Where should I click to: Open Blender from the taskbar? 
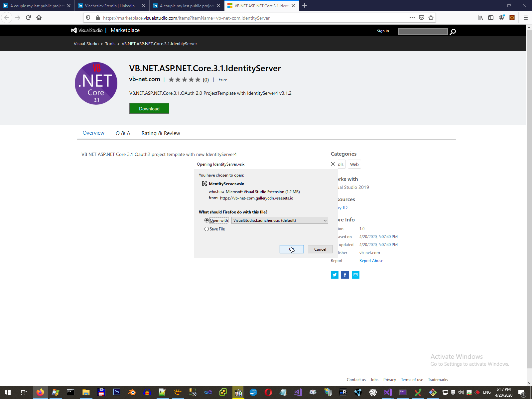point(132,392)
